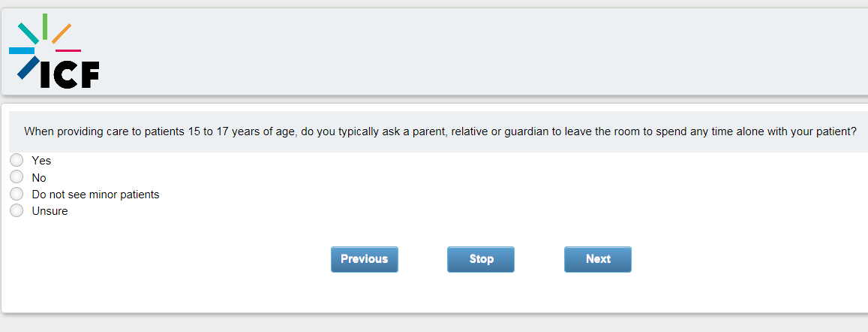Image resolution: width=868 pixels, height=332 pixels.
Task: Select the "Yes" radio button
Action: pyautogui.click(x=17, y=160)
